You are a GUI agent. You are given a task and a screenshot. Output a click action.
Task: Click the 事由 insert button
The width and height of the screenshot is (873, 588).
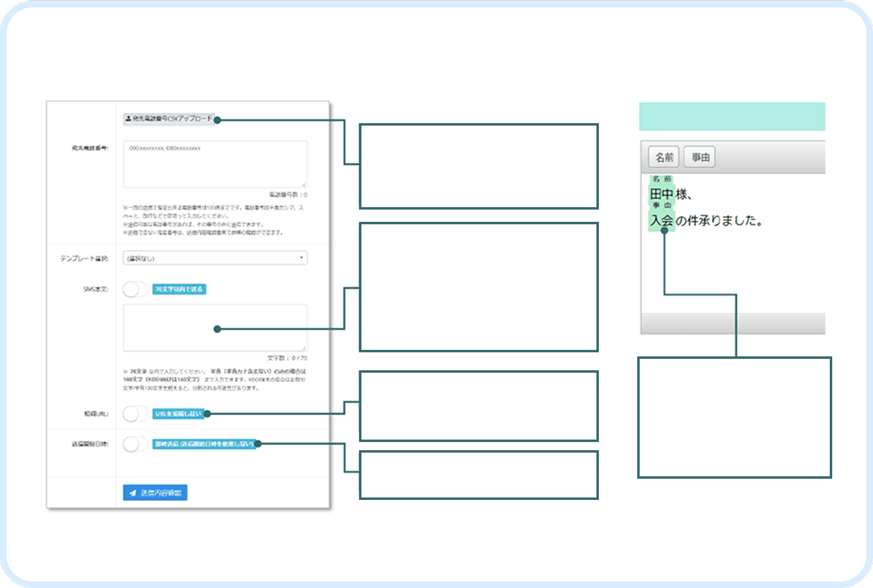pos(700,157)
